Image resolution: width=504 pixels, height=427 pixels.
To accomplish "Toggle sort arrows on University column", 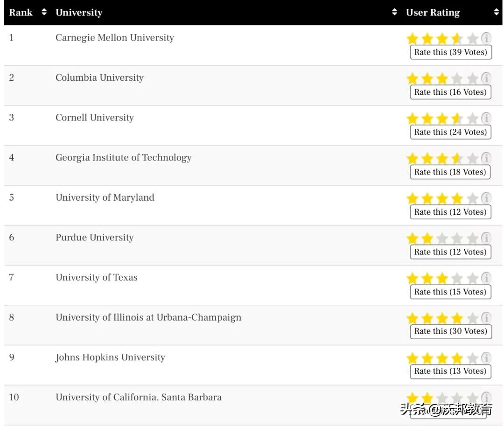I will tap(395, 13).
